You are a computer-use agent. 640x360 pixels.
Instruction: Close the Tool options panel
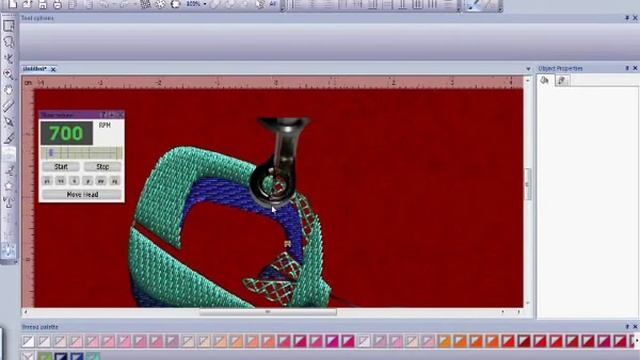(635, 18)
